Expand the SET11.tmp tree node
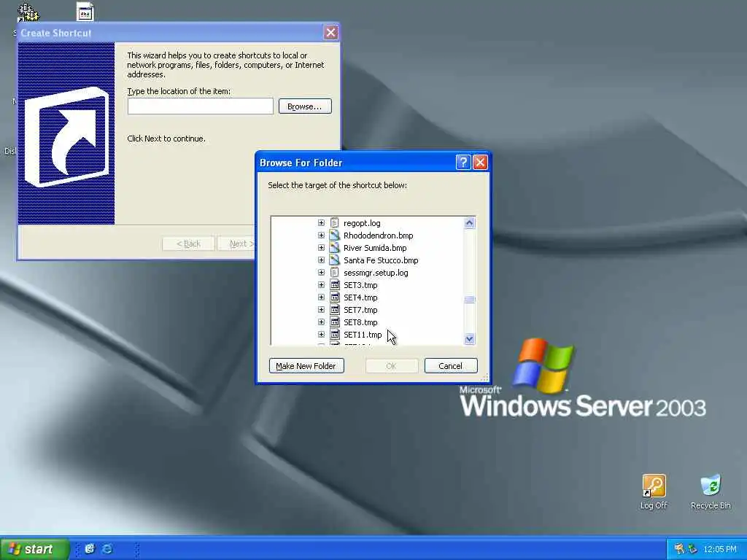Screen dimensions: 747x560 point(321,334)
